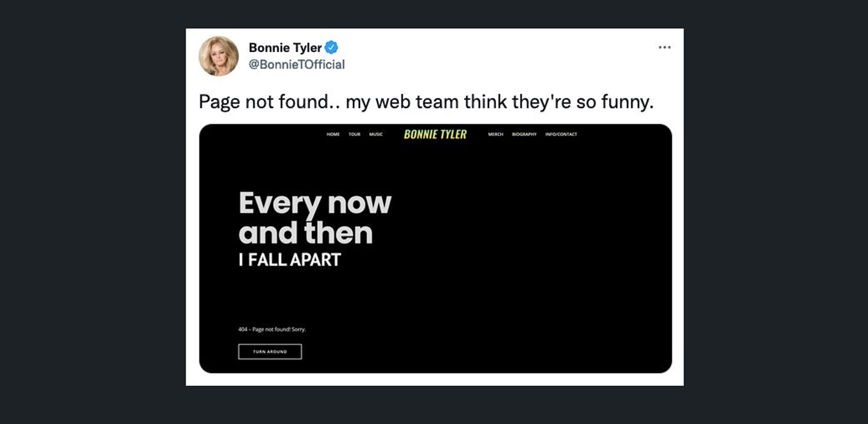Viewport: 868px width, 424px height.
Task: Open Bonnie Tyler's profile picture
Action: [x=219, y=56]
